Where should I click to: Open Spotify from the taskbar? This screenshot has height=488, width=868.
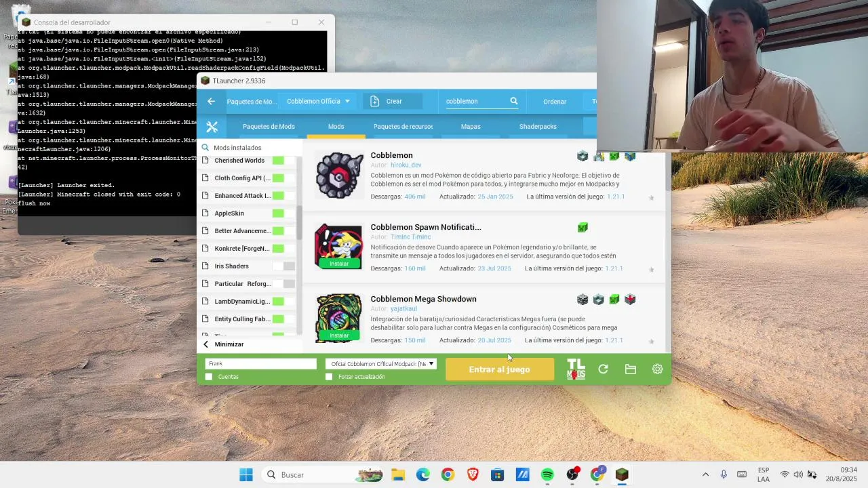[547, 475]
